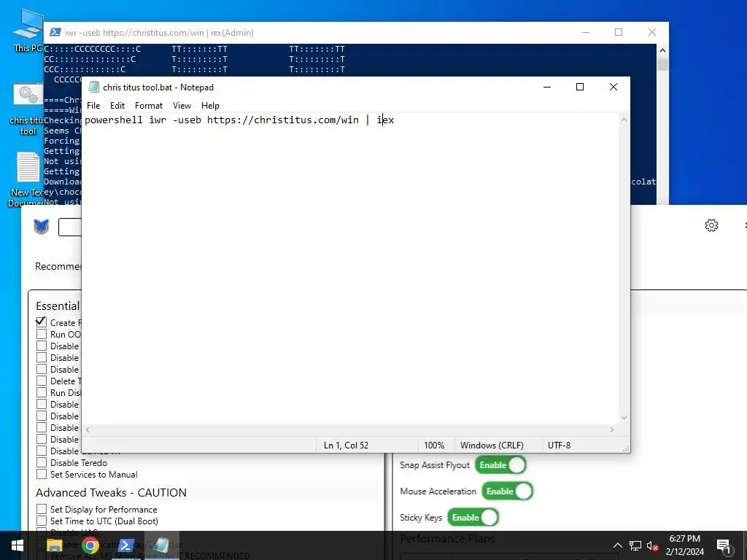Open the Format menu in Notepad

[x=149, y=105]
